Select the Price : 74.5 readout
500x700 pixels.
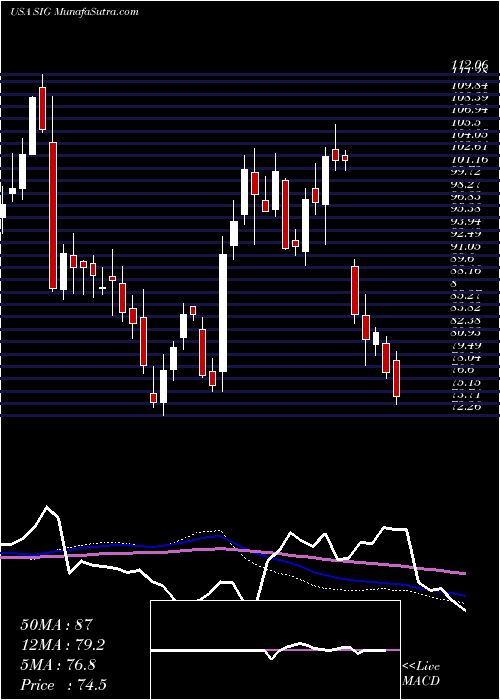pyautogui.click(x=63, y=685)
